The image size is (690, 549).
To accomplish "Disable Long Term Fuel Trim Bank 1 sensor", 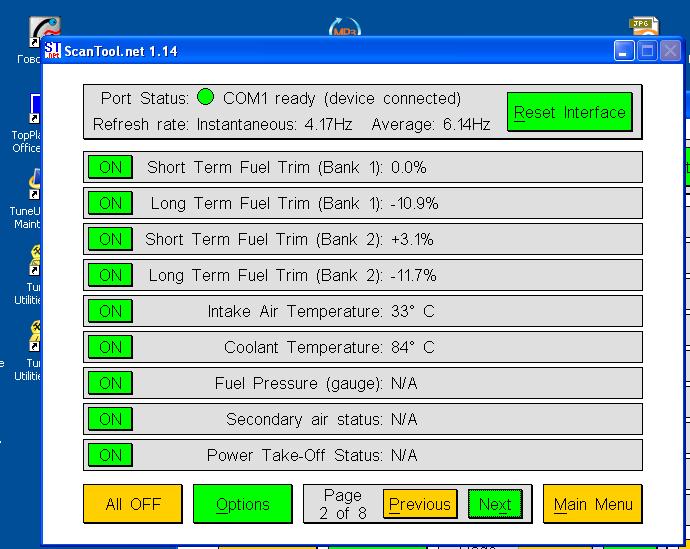I will tap(110, 203).
